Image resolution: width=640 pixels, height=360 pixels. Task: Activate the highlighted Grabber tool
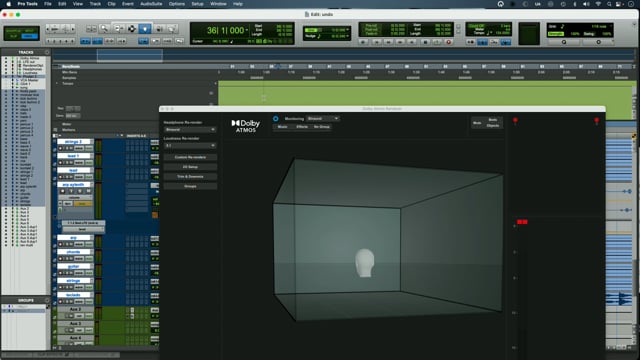pyautogui.click(x=145, y=29)
